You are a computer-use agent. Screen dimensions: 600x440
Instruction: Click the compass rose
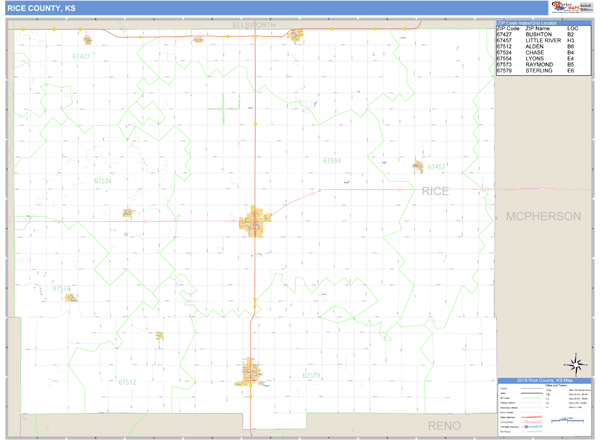pos(576,365)
